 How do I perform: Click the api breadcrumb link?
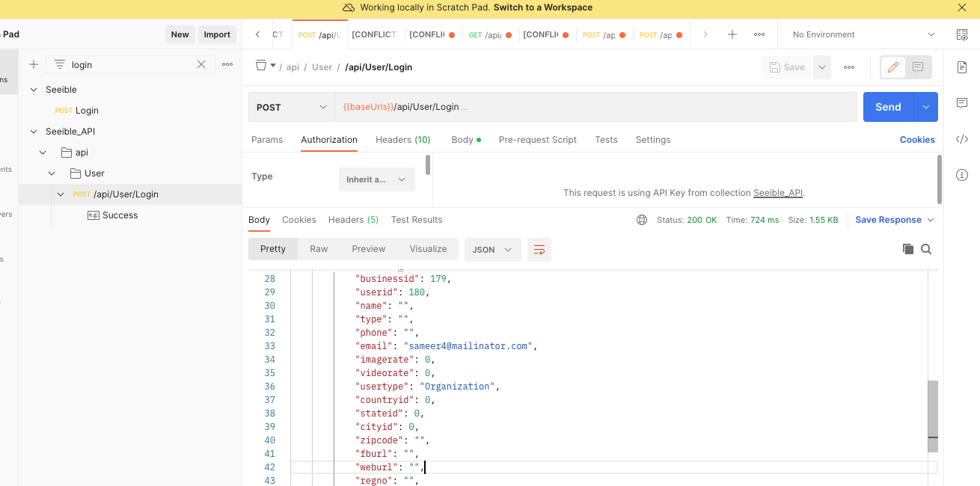click(293, 67)
